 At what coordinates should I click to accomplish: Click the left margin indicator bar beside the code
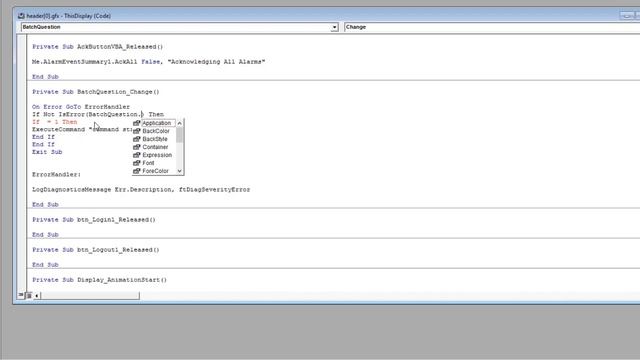22,163
